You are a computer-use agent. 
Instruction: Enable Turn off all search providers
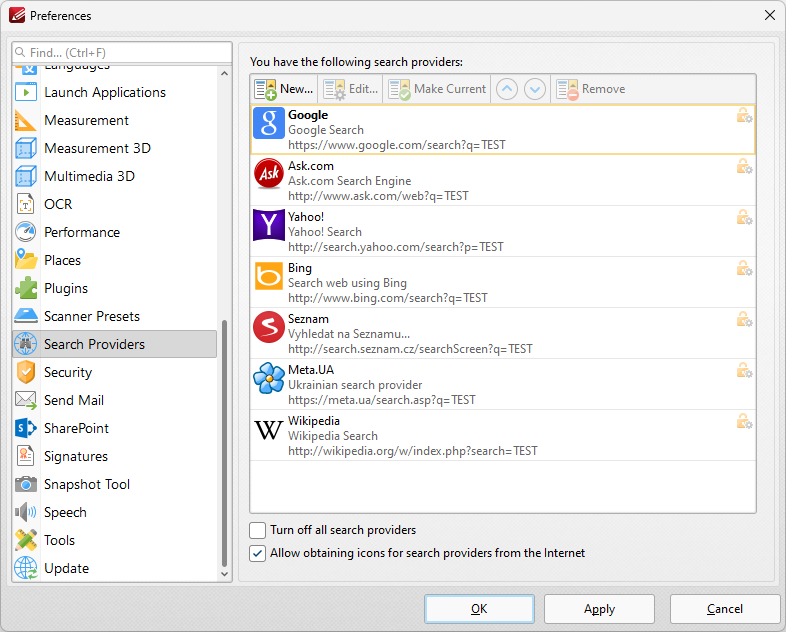point(258,530)
